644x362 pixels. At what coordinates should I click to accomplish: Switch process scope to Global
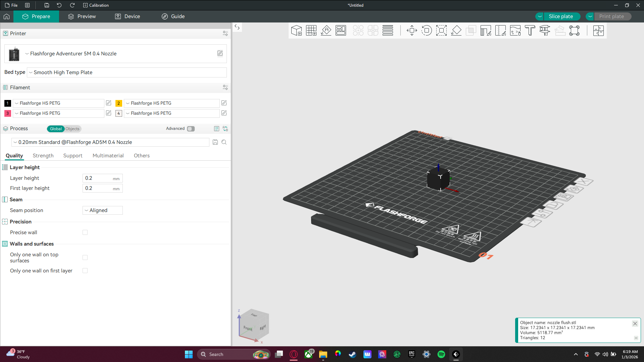pyautogui.click(x=56, y=129)
